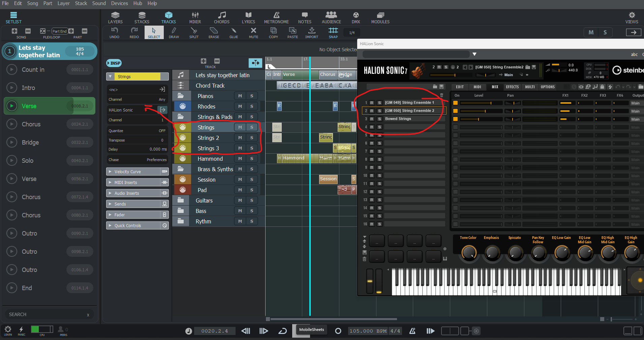Open the Setlist panel icon
The width and height of the screenshot is (644, 340).
click(13, 18)
